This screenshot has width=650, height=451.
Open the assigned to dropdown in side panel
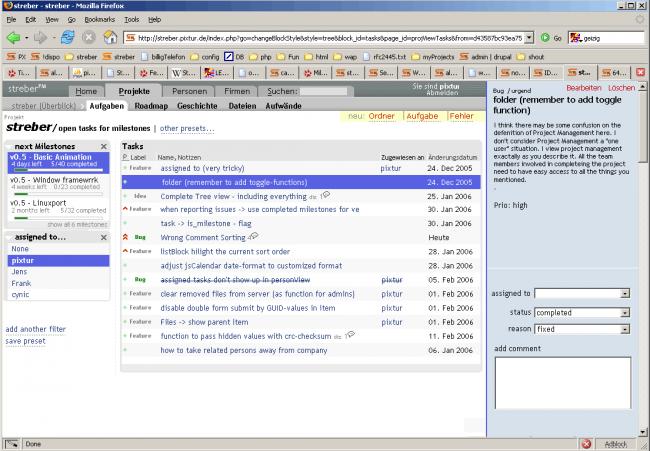pyautogui.click(x=624, y=293)
